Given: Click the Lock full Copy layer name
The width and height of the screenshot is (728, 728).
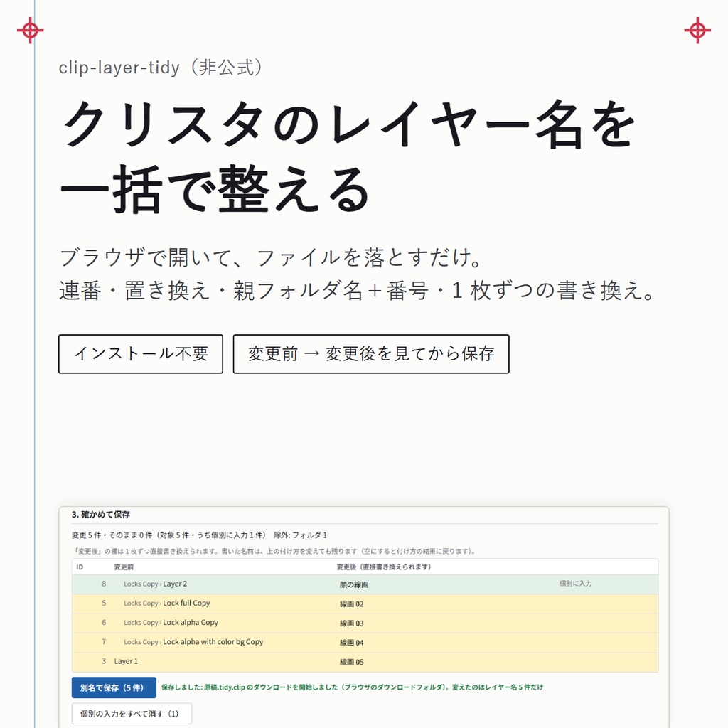Looking at the screenshot, I should point(186,603).
